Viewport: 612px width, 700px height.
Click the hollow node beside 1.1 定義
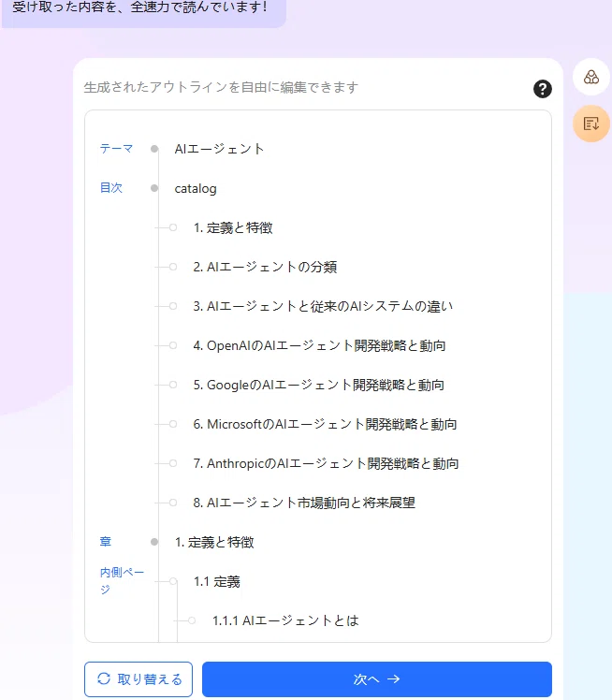pos(173,581)
